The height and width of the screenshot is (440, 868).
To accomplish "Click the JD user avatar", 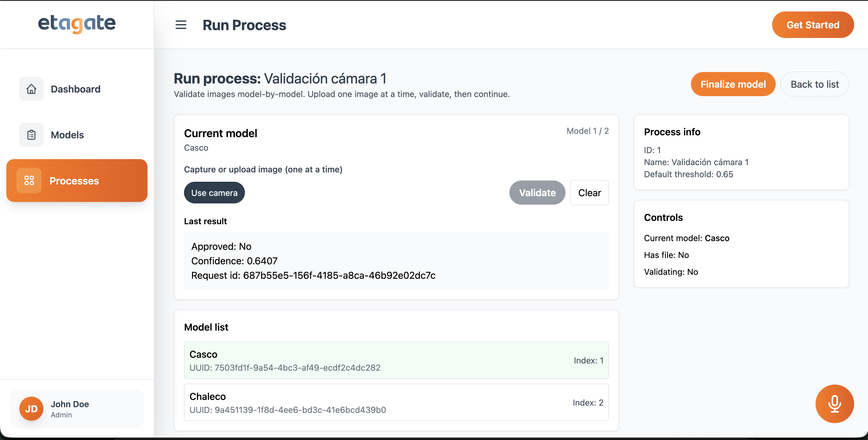I will coord(31,409).
